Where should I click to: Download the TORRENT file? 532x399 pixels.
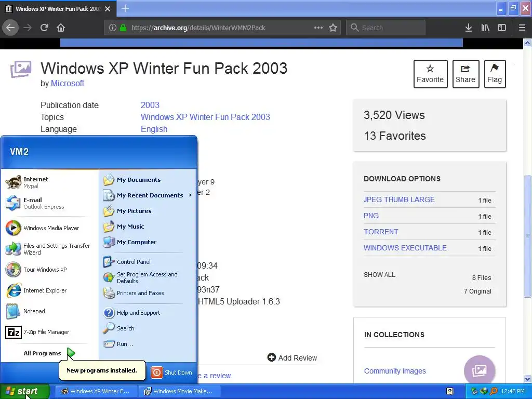[x=381, y=232]
